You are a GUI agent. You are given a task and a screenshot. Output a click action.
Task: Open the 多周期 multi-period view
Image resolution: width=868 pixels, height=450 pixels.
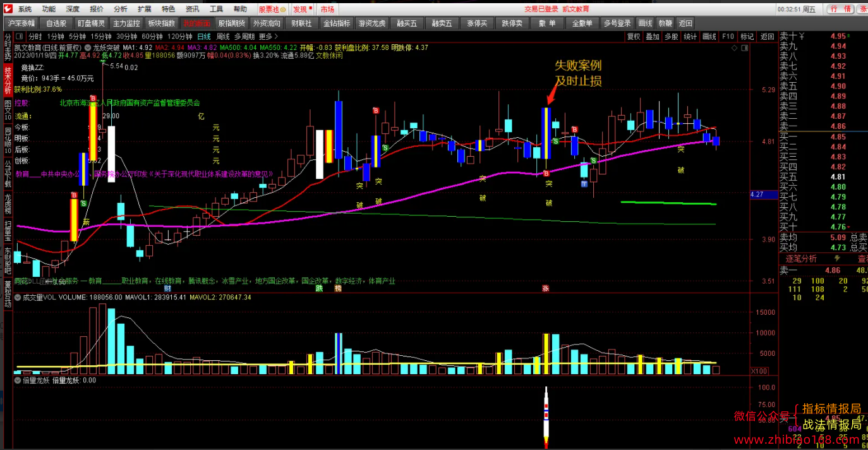point(244,37)
